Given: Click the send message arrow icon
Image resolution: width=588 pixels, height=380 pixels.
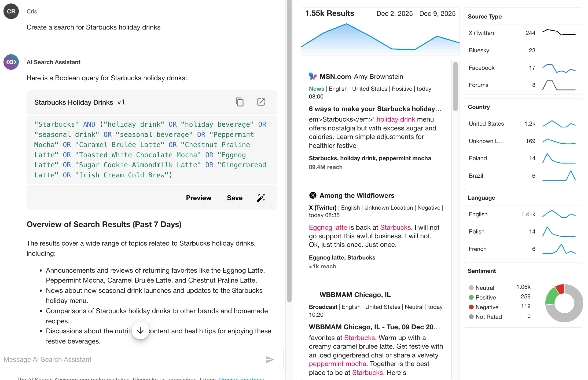Looking at the screenshot, I should pyautogui.click(x=270, y=359).
